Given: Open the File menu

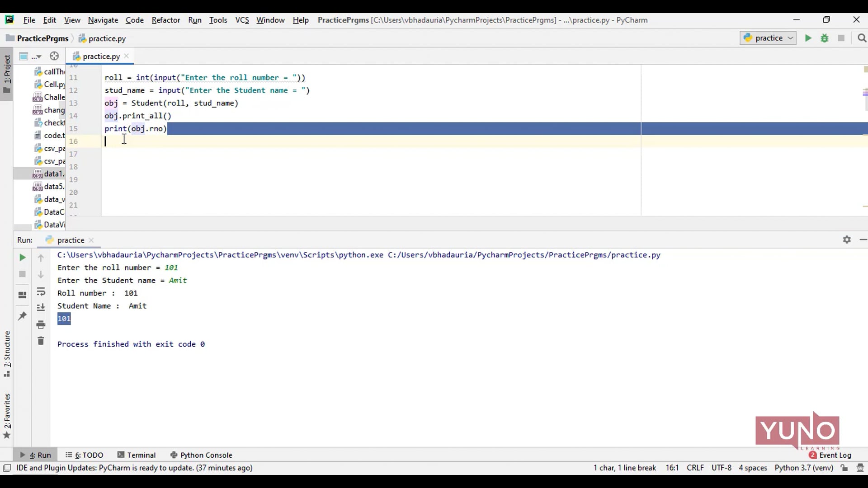Looking at the screenshot, I should click(29, 20).
